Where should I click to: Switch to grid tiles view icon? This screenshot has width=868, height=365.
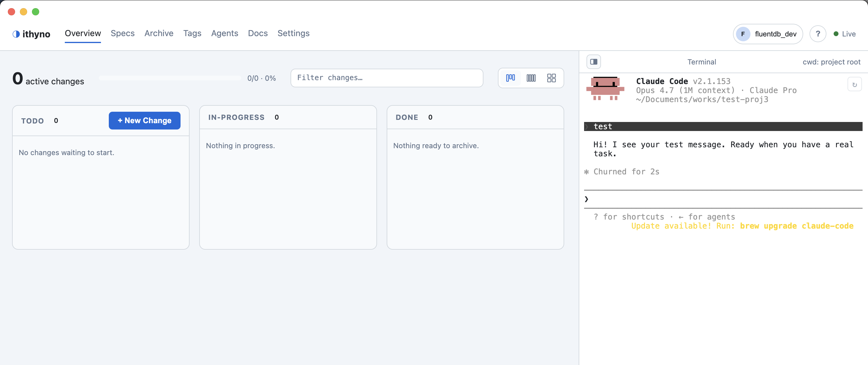click(552, 78)
